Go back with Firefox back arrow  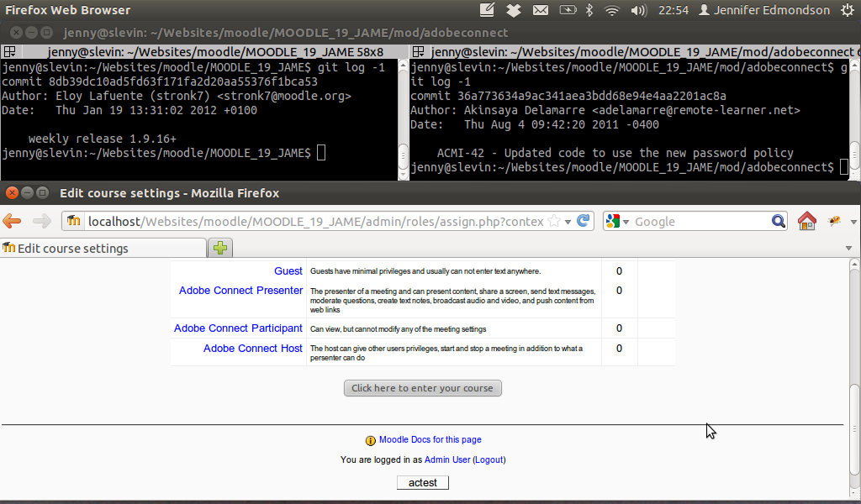12,221
